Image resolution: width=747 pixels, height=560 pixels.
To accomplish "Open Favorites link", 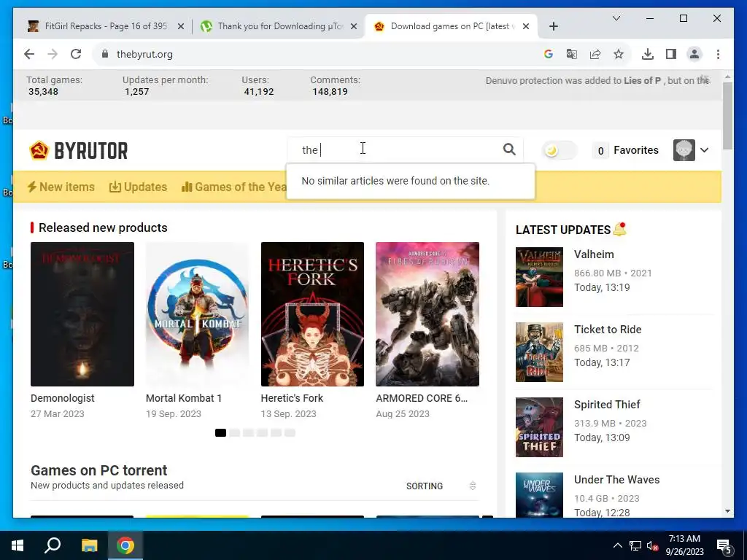I will click(635, 150).
